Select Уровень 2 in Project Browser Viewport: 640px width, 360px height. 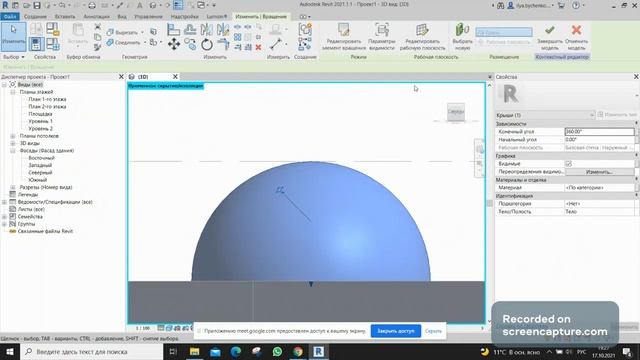pyautogui.click(x=40, y=129)
